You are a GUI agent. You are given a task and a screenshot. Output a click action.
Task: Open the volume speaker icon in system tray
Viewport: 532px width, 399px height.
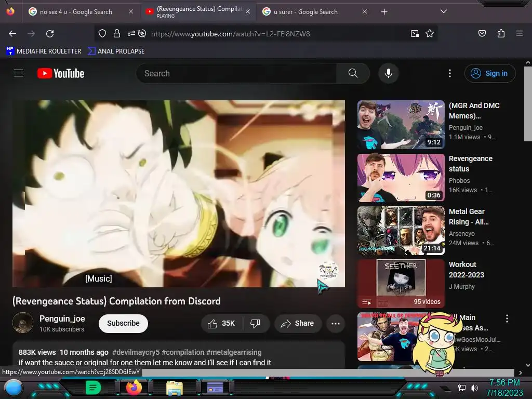pos(474,388)
